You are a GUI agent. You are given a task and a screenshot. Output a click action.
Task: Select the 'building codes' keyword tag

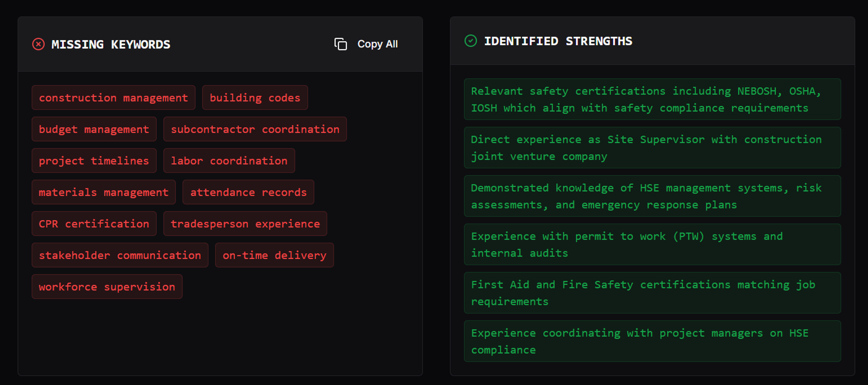tap(255, 98)
